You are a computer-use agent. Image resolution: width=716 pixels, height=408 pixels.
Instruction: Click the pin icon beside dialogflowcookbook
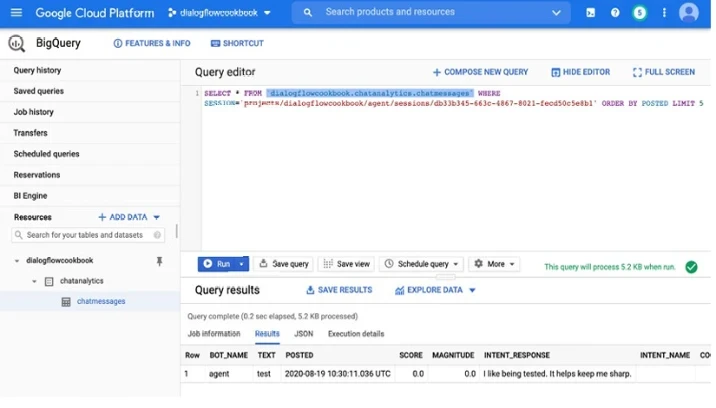[x=159, y=261]
